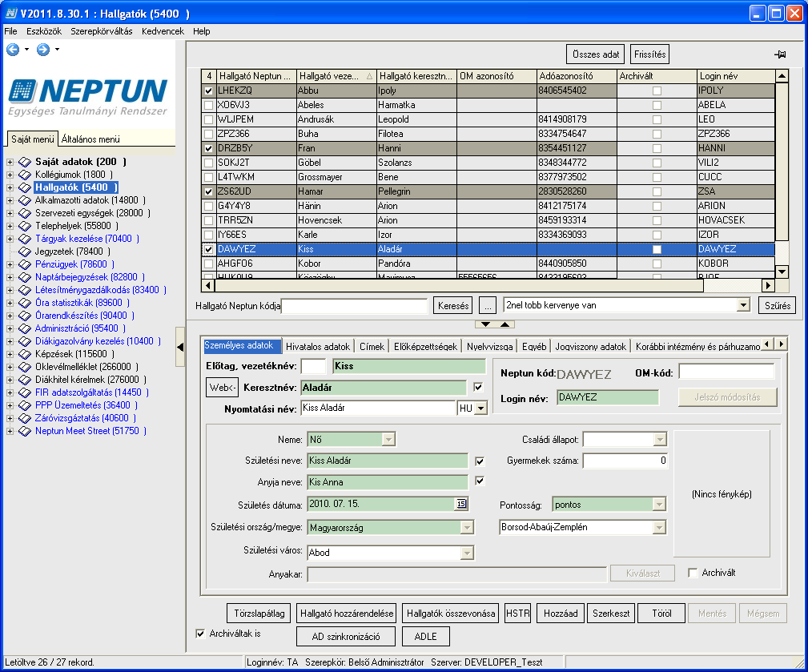
Task: Click the Alkalmazotti adatok menu icon
Action: [x=25, y=200]
